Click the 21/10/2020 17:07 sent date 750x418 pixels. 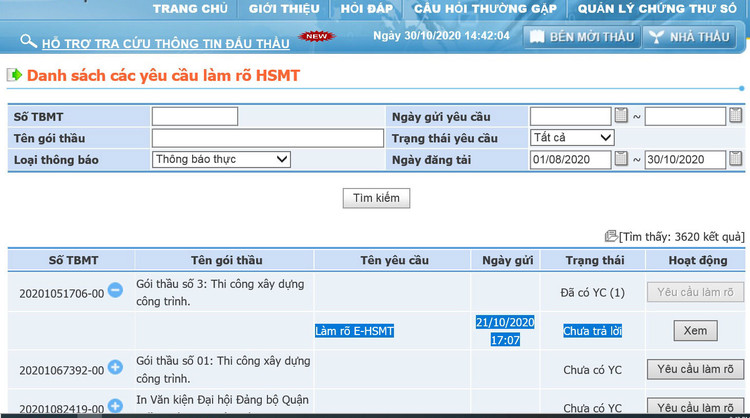505,331
